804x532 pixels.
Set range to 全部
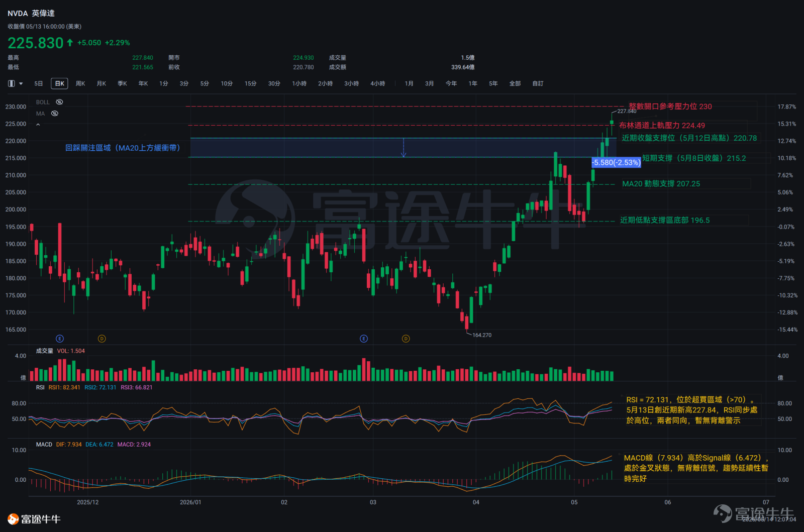click(x=515, y=83)
